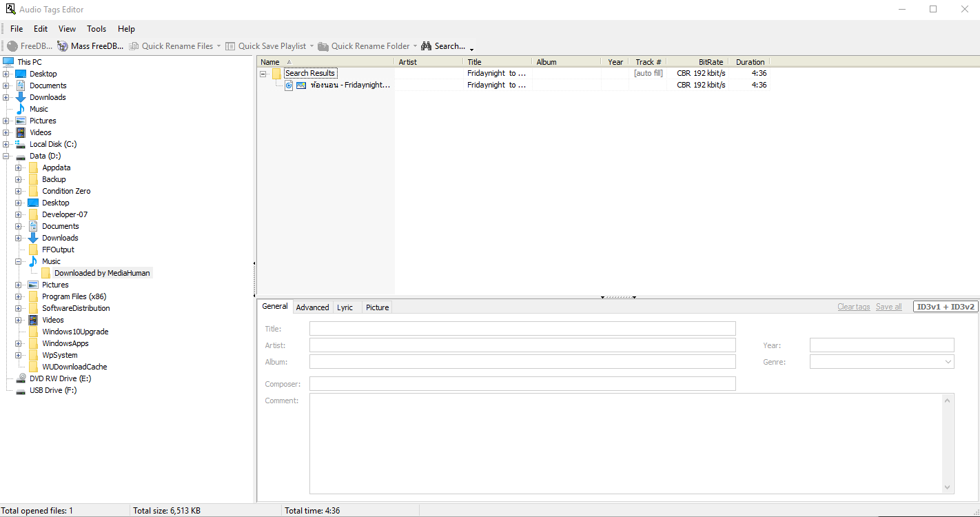Collapse the Data (D:) node
Viewport: 980px width, 517px height.
point(6,156)
